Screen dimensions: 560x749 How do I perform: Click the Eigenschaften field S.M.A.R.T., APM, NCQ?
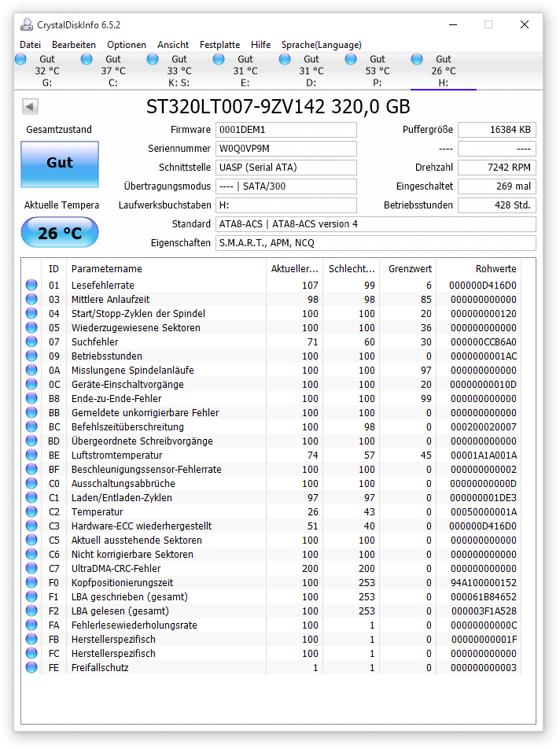[376, 242]
